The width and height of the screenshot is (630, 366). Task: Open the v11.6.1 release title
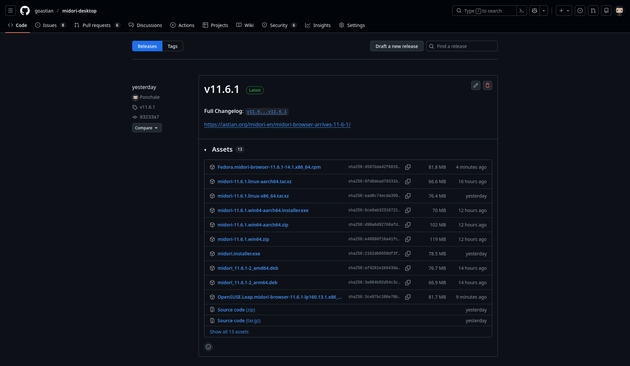[221, 89]
